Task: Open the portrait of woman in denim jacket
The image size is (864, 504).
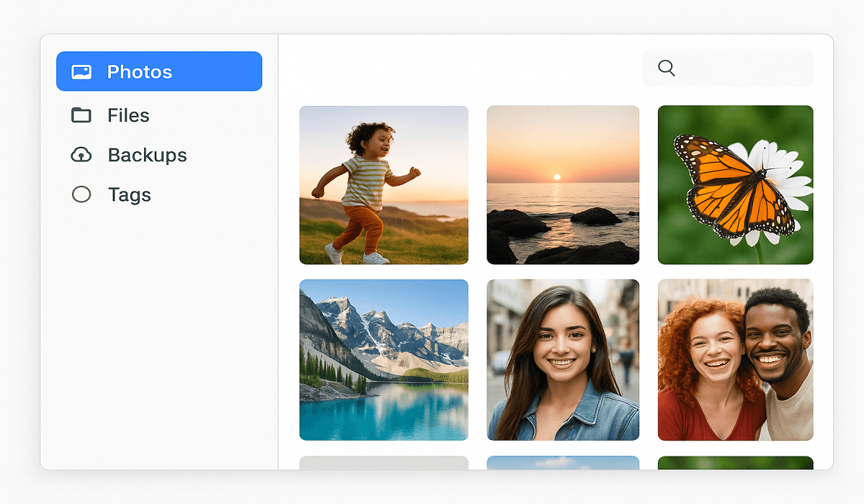Action: [563, 360]
